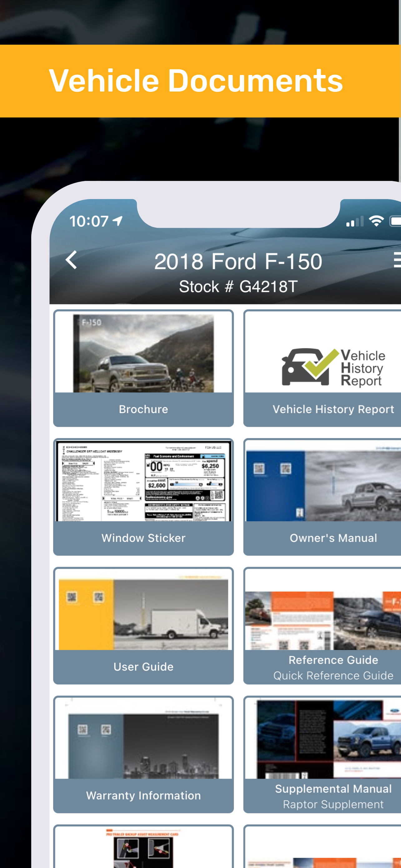Open the User Guide cover image
This screenshot has height=868, width=401.
pos(143,614)
